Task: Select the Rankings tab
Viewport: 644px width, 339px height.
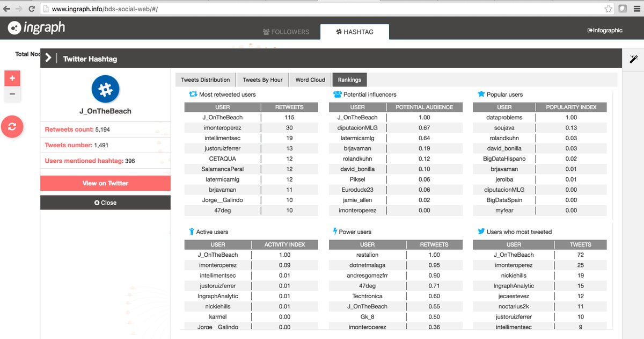Action: (349, 80)
